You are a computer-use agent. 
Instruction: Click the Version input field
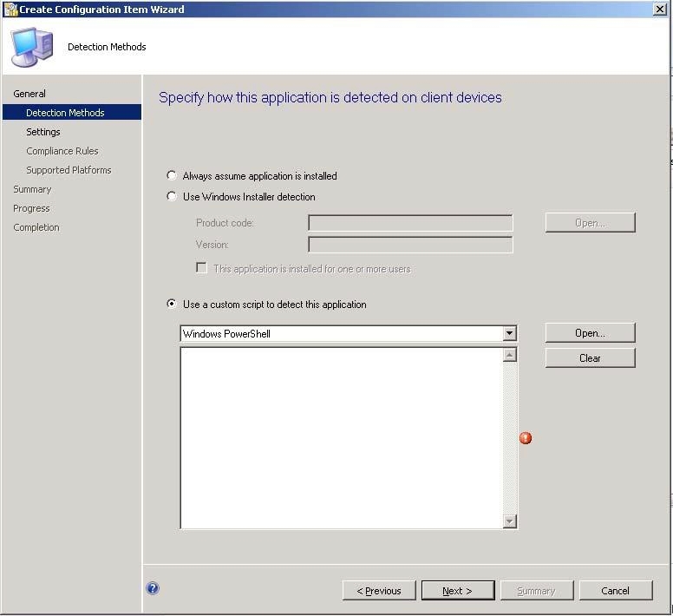[x=410, y=245]
